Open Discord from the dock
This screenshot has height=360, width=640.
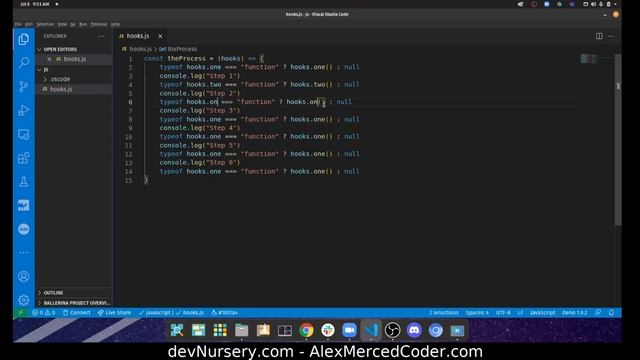[x=414, y=330]
